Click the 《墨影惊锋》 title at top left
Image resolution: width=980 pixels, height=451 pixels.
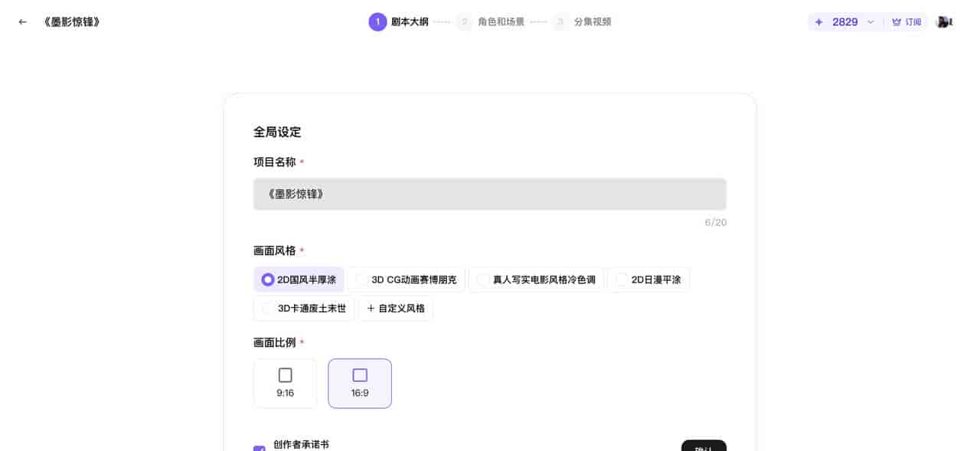71,21
